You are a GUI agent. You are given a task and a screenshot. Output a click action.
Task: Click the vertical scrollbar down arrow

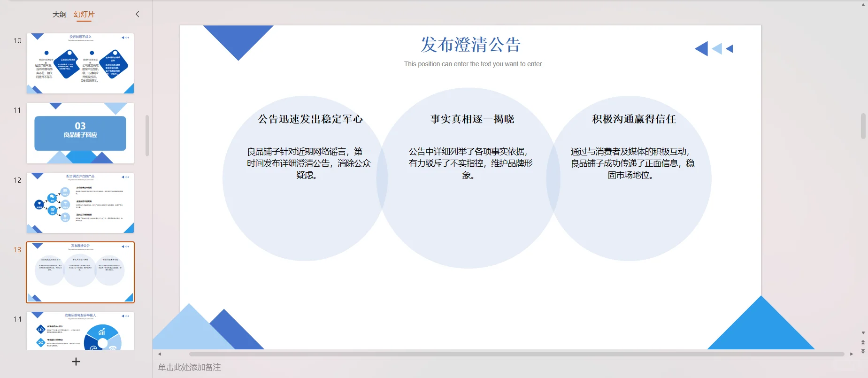click(x=863, y=333)
